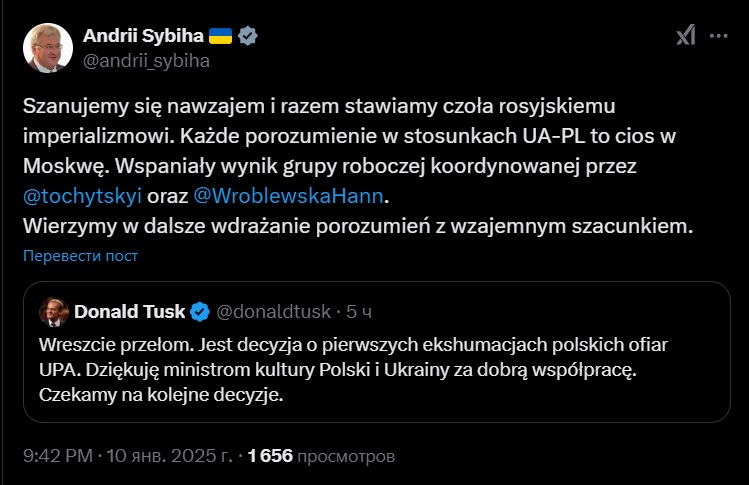Open the three-dot more options menu

click(x=719, y=36)
